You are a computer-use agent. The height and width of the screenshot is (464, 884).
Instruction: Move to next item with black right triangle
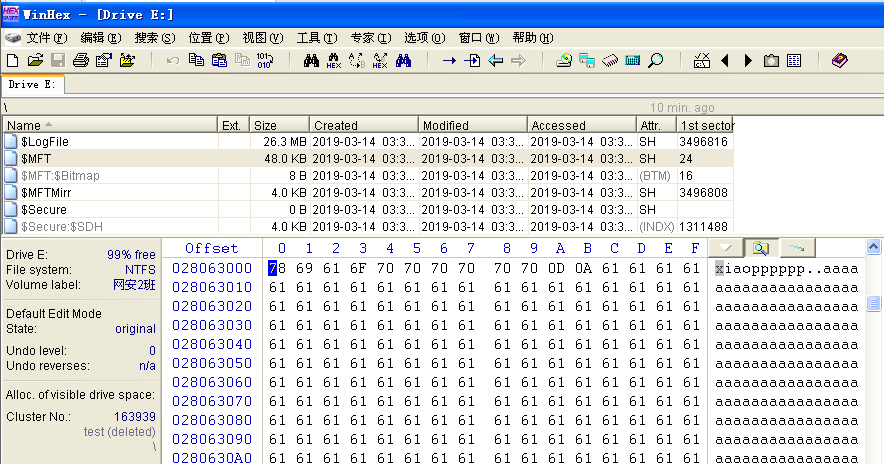pos(748,60)
